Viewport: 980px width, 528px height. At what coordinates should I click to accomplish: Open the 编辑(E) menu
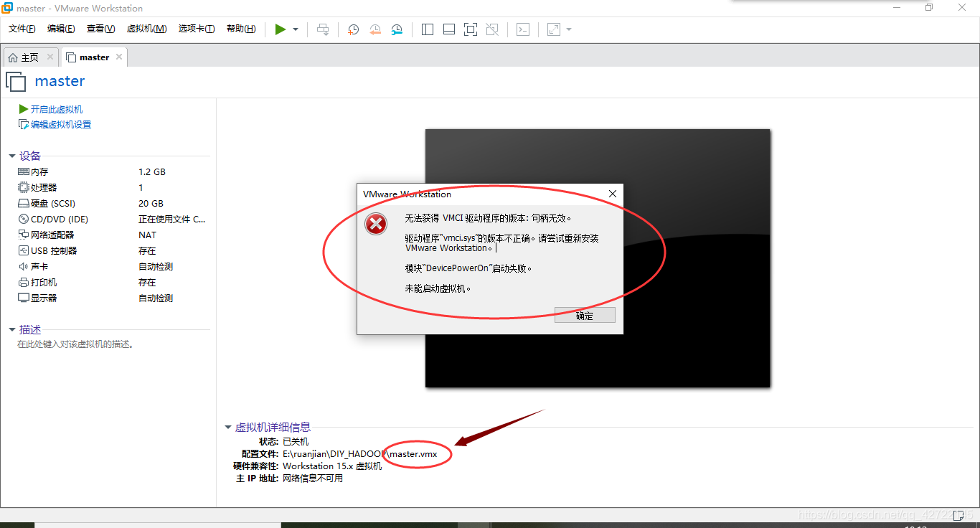coord(61,29)
